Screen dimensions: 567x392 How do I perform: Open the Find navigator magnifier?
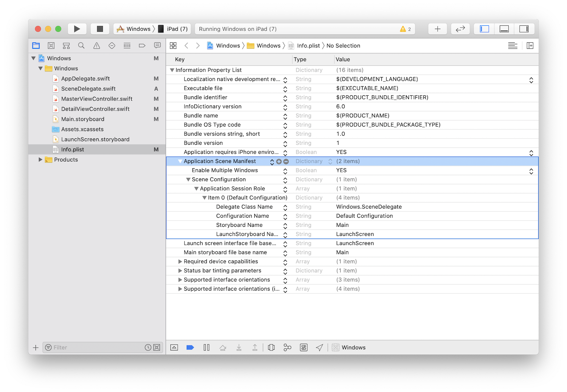point(81,46)
